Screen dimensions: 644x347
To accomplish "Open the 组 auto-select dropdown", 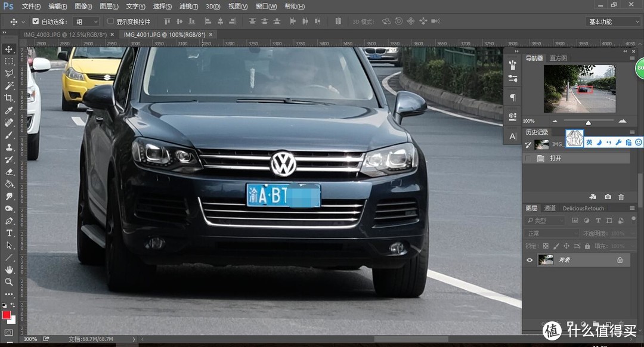I will 86,21.
